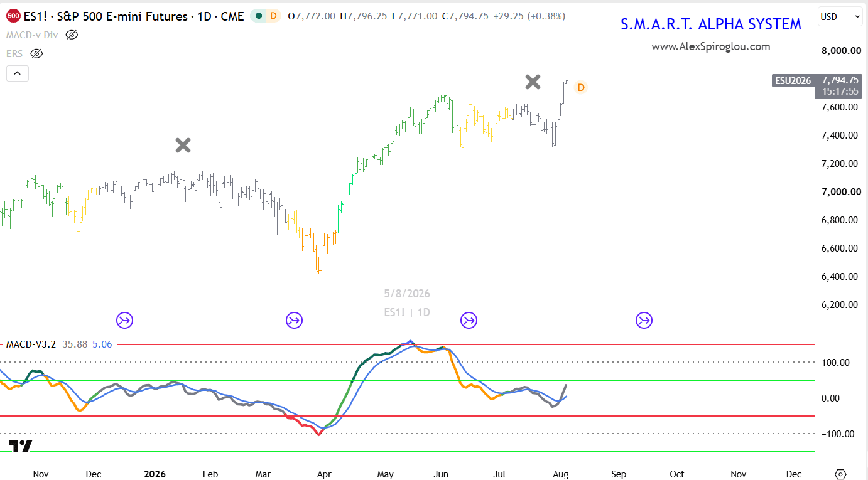
Task: Click the contract rollover icon between Jun and Jul
Action: pyautogui.click(x=469, y=321)
